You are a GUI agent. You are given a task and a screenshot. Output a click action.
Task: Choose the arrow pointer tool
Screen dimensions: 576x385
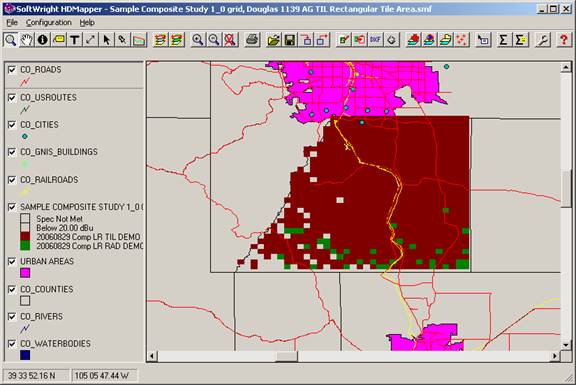tap(107, 40)
